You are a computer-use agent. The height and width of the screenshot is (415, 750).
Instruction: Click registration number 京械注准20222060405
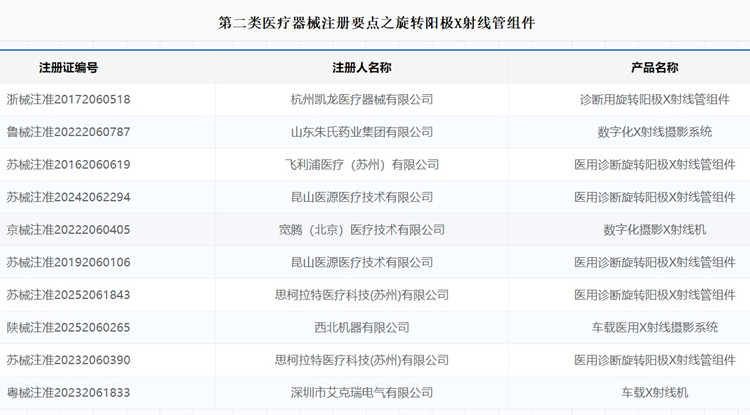[68, 230]
